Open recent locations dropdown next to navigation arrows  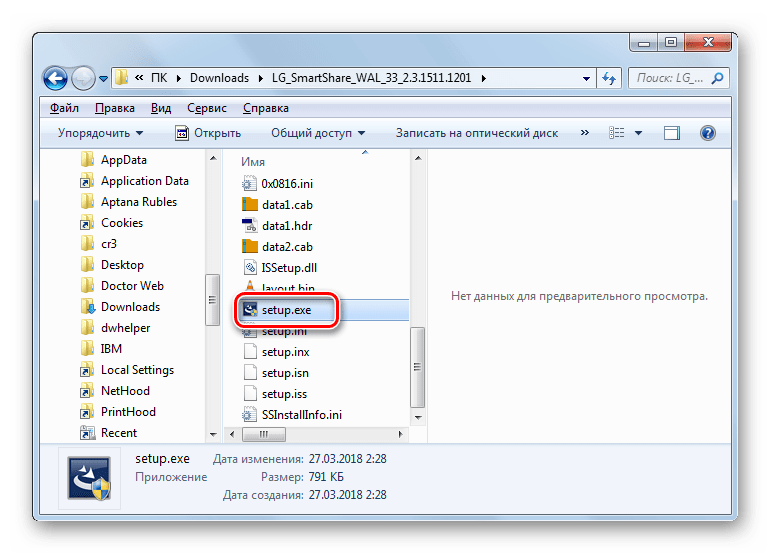point(103,79)
